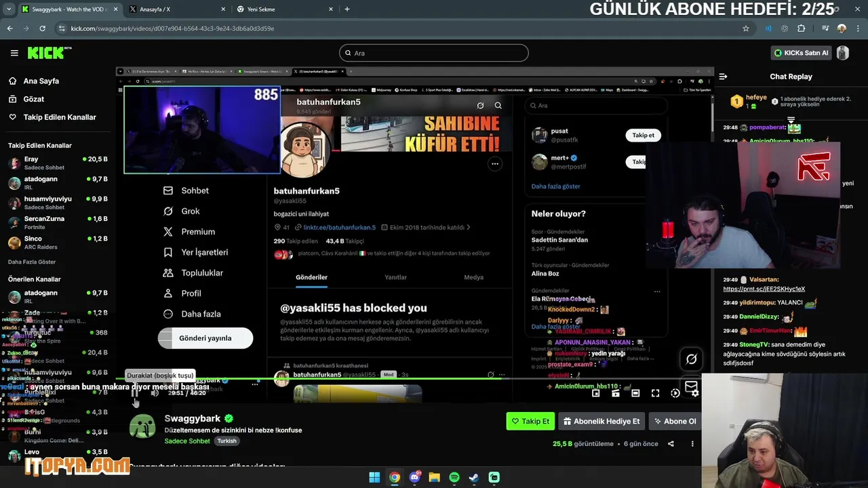Click the Takip Et follow button
Image resolution: width=868 pixels, height=488 pixels.
tap(530, 421)
